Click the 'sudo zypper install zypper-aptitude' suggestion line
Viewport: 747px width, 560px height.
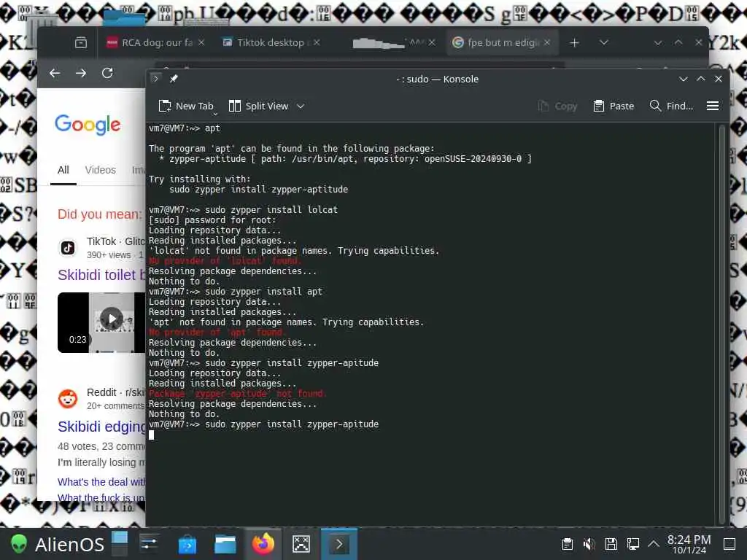coord(259,190)
